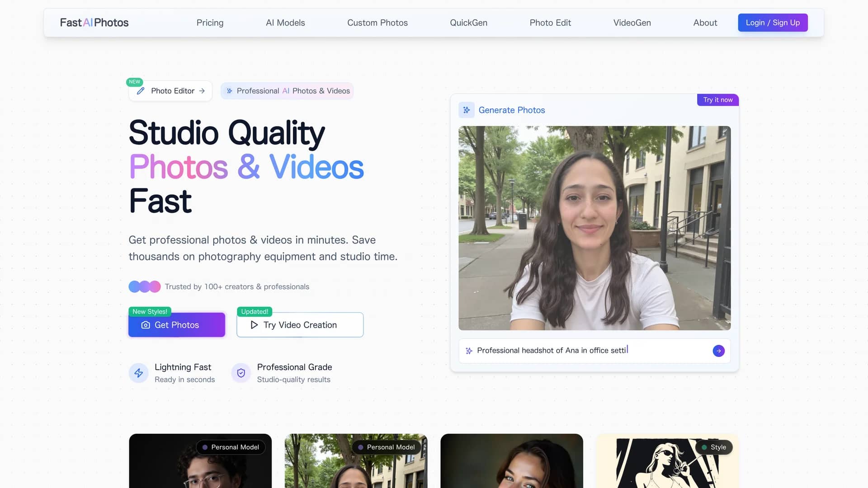Click the Login / Sign Up button

point(773,23)
